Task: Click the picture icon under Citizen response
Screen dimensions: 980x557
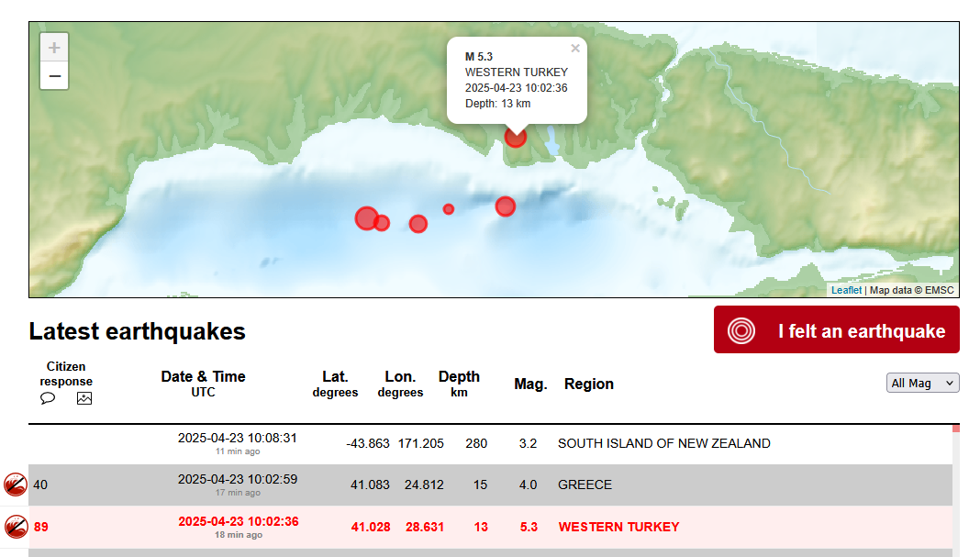Action: (x=84, y=398)
